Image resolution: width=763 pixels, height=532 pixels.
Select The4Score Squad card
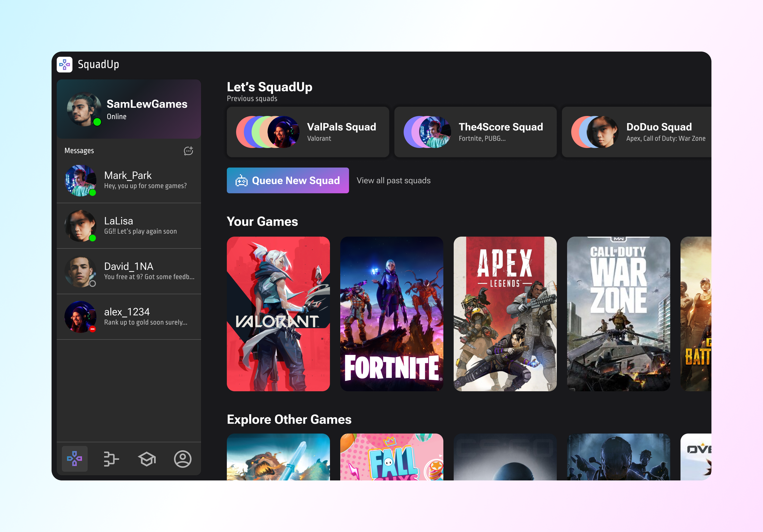click(475, 132)
